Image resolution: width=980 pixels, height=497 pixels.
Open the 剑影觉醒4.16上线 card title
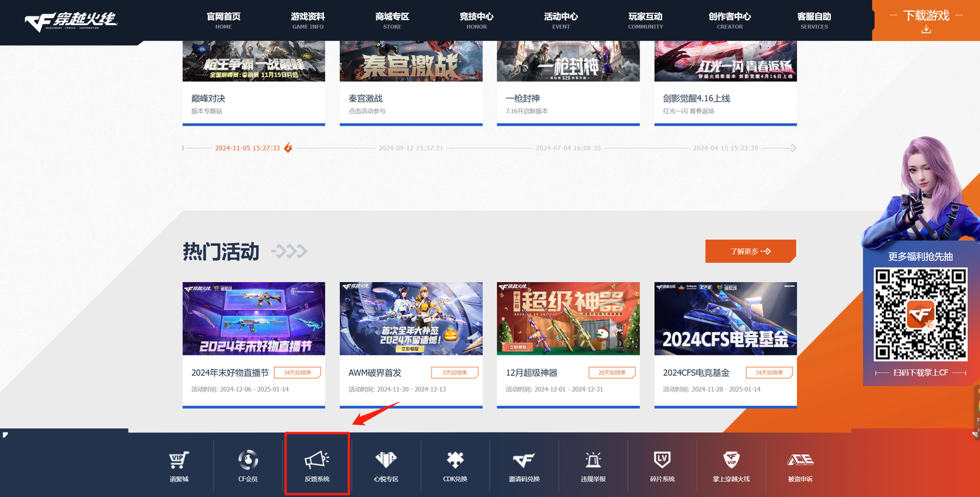(x=696, y=98)
